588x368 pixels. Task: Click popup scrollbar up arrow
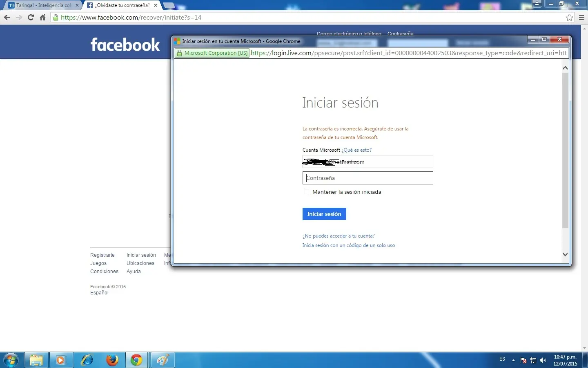565,68
